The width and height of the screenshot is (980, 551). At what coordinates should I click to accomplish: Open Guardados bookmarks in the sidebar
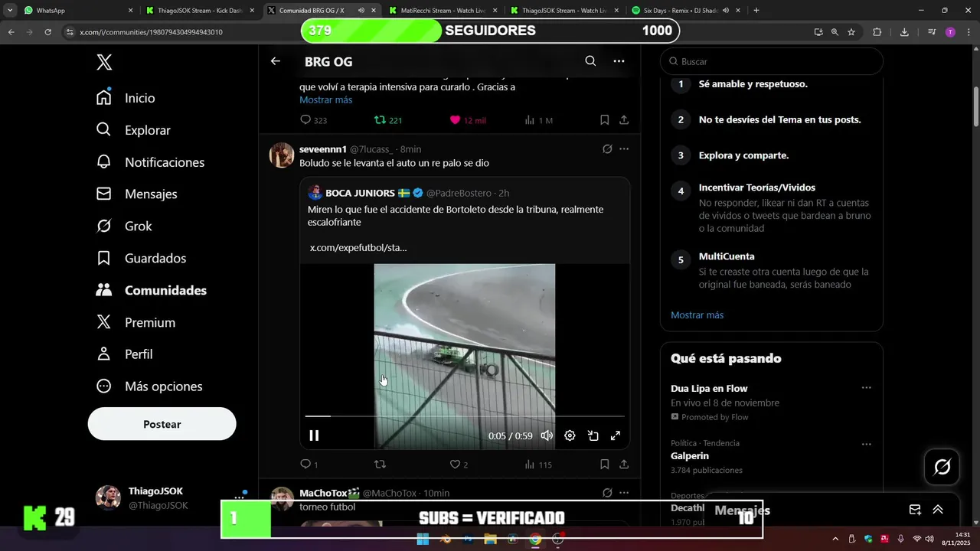[141, 259]
